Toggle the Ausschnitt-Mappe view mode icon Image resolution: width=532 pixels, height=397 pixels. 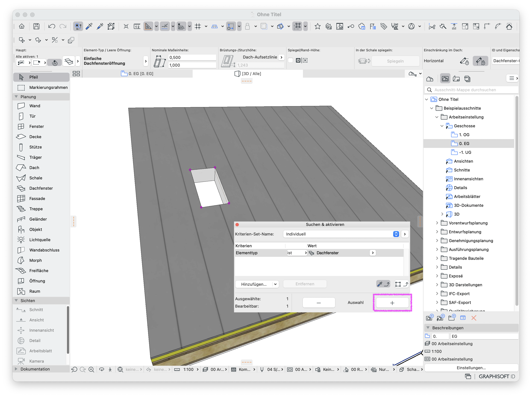445,79
